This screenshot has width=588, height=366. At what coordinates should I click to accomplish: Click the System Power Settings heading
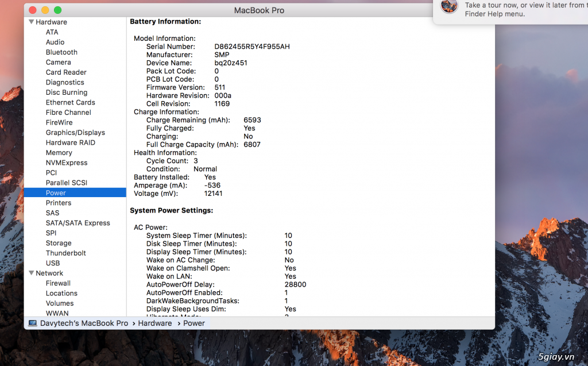pyautogui.click(x=171, y=210)
